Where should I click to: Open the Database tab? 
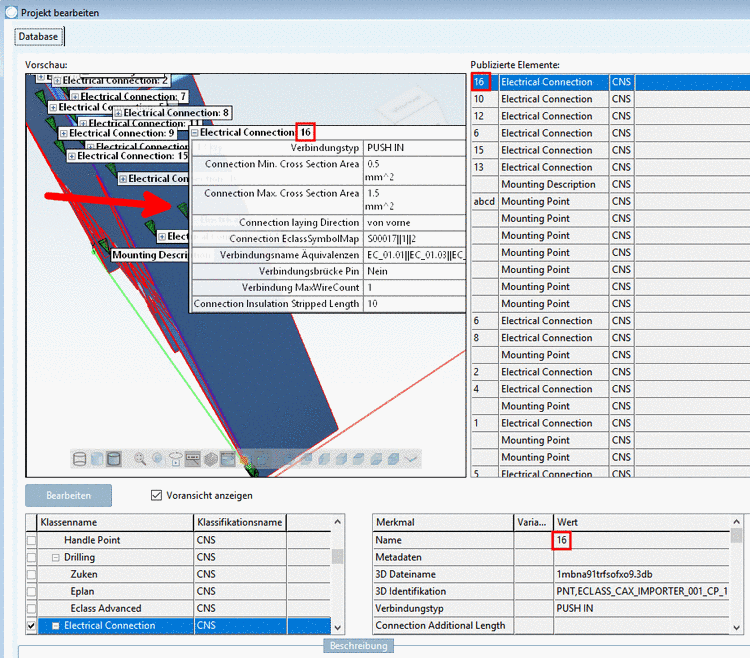coord(39,37)
